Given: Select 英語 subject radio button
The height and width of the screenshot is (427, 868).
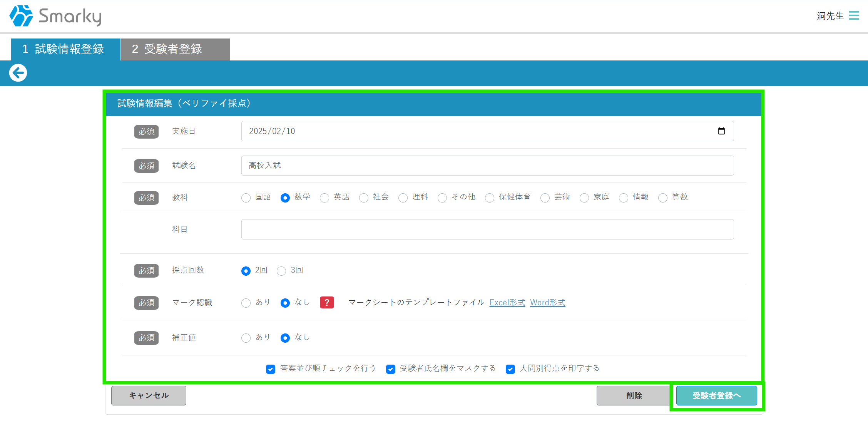Looking at the screenshot, I should [324, 198].
